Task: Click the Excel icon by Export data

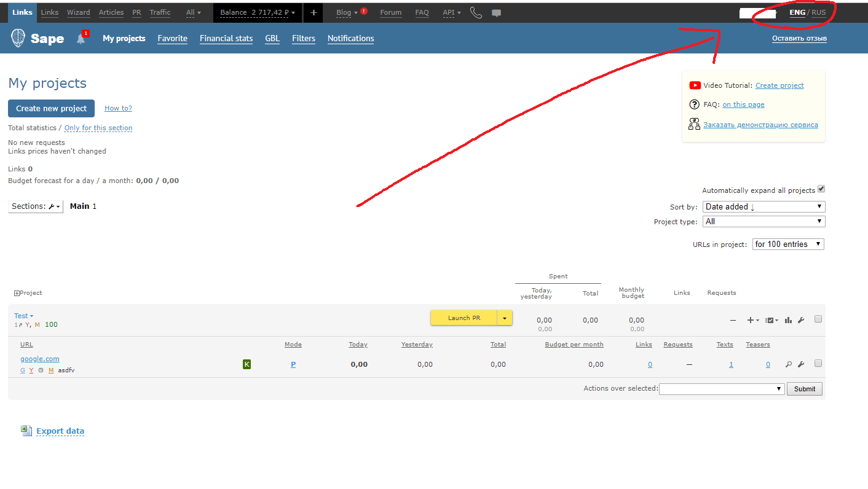Action: pos(26,431)
